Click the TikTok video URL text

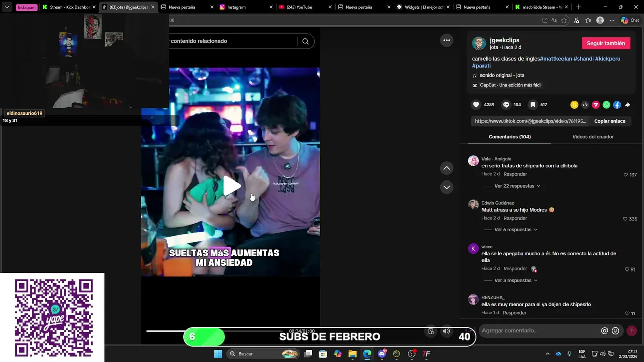[530, 121]
